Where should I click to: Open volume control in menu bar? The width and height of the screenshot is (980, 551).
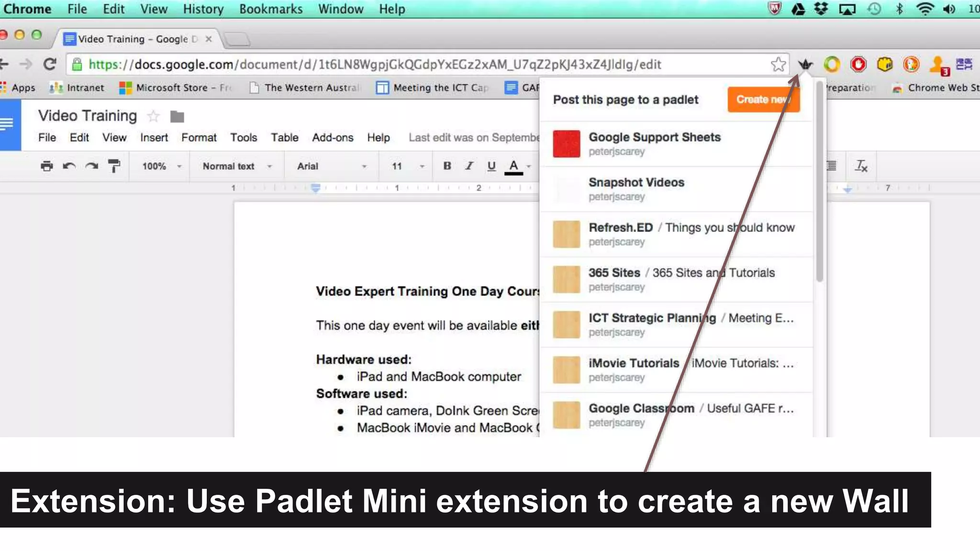coord(949,9)
